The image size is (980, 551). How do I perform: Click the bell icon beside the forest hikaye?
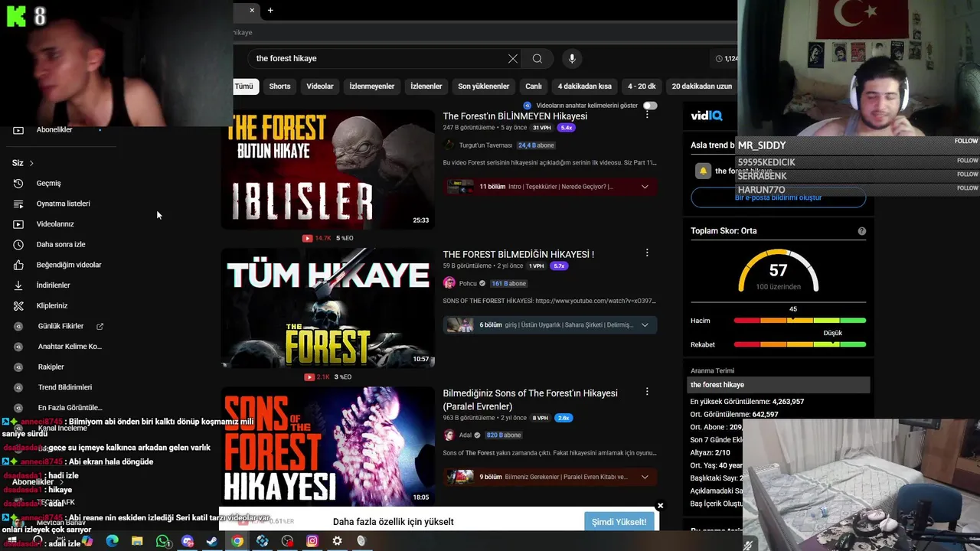703,171
